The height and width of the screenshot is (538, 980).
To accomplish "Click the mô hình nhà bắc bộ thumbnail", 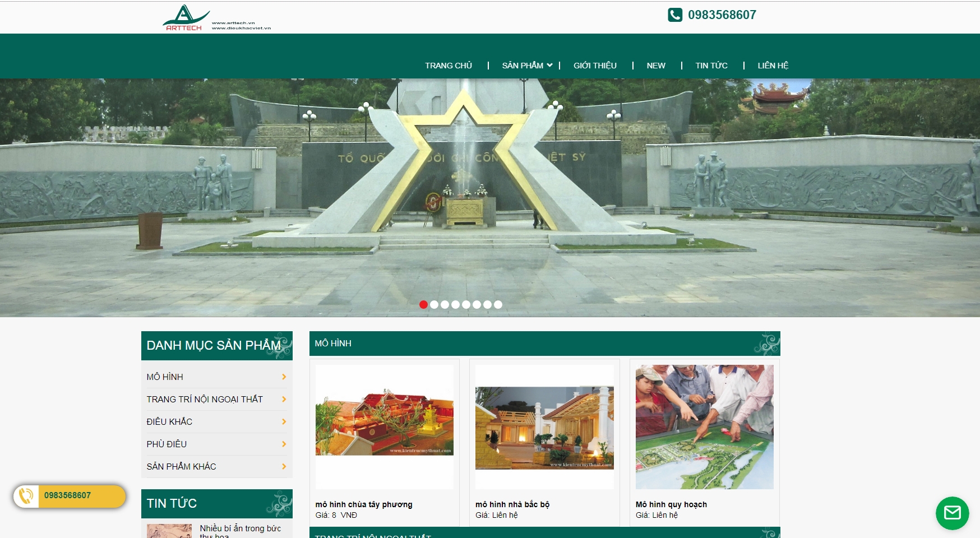I will click(544, 427).
